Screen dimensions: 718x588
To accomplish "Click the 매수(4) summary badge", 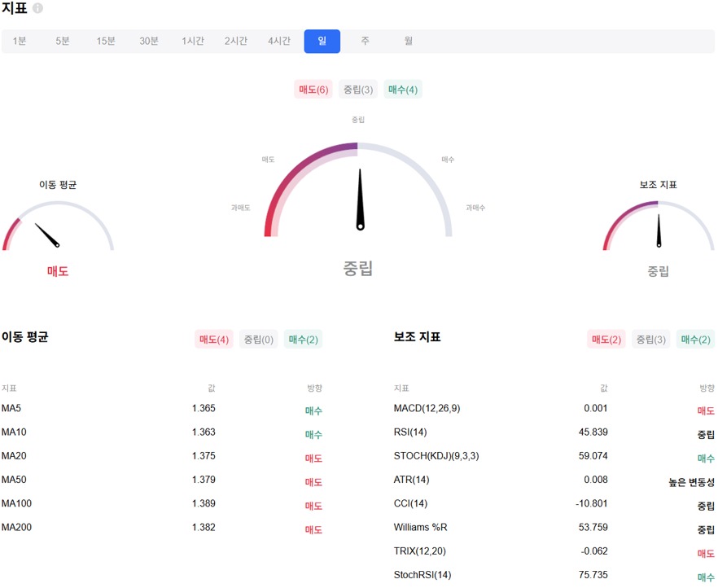I will 402,90.
